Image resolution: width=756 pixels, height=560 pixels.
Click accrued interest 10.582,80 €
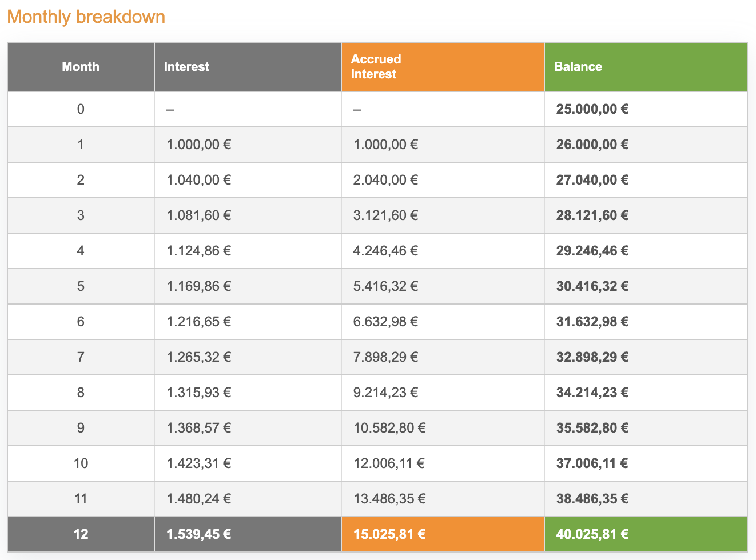[389, 428]
